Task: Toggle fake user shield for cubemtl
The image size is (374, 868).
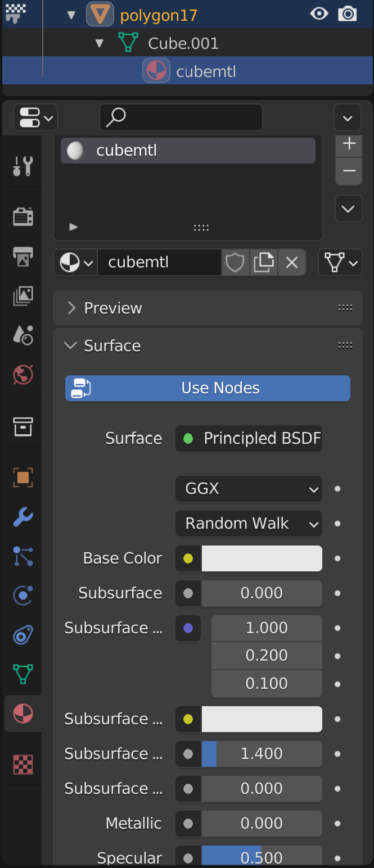Action: (x=235, y=262)
